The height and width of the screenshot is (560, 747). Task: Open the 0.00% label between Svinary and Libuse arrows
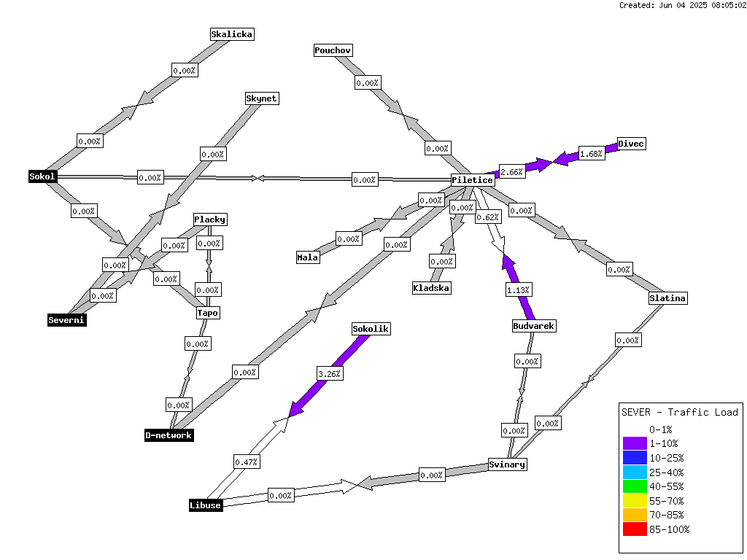[432, 475]
